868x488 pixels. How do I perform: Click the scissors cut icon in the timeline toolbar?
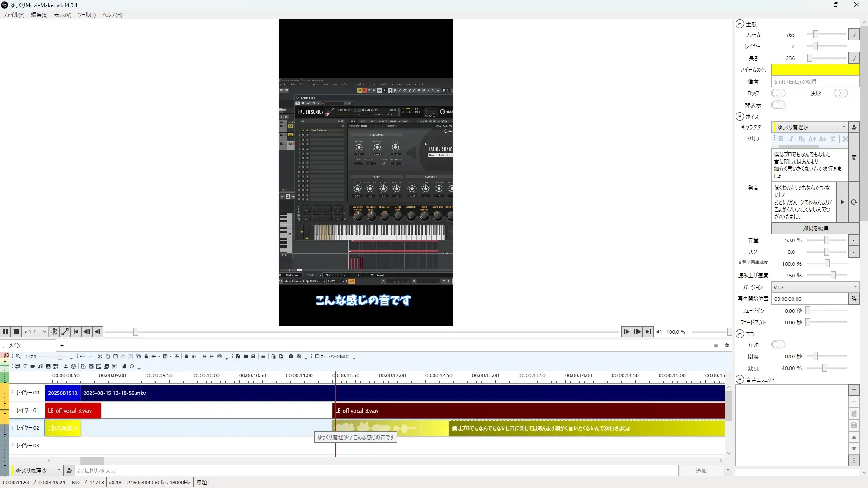(x=100, y=357)
